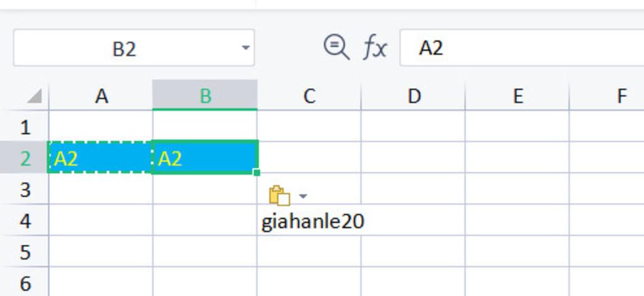
Task: Expand the paste options dropdown arrow
Action: pos(303,196)
